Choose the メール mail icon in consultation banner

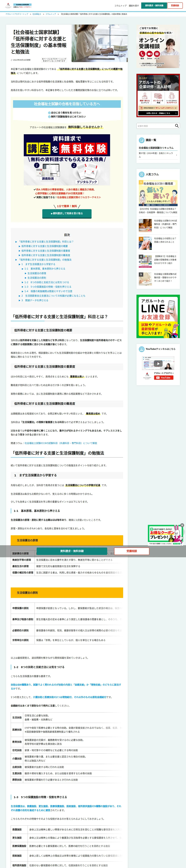[x=157, y=54]
